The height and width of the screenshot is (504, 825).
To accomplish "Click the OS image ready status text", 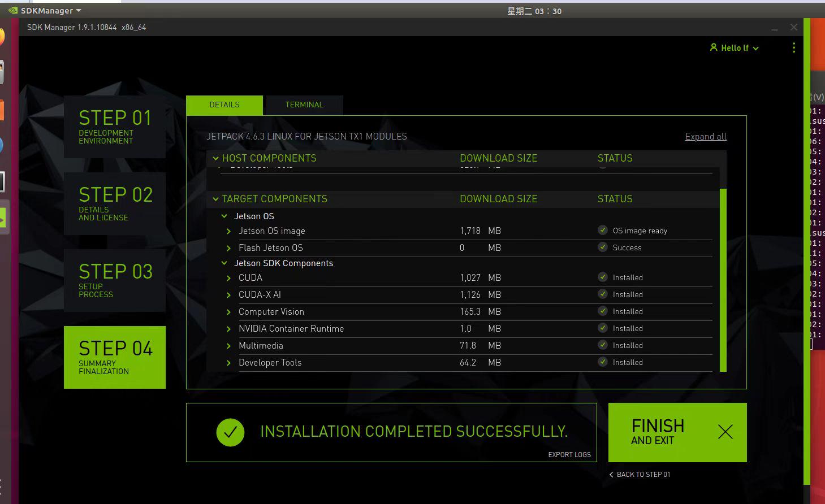I will [640, 231].
